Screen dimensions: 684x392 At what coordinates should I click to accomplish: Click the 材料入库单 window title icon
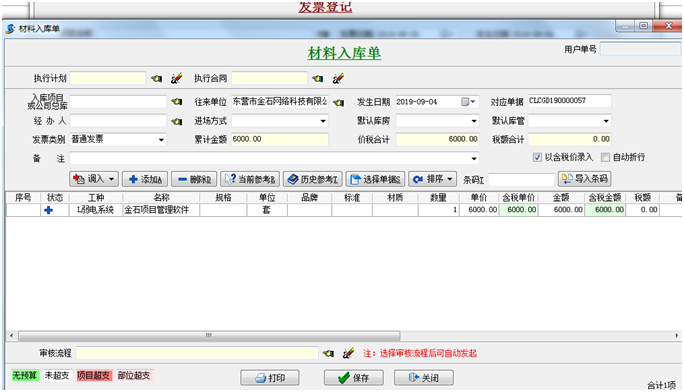[10, 29]
